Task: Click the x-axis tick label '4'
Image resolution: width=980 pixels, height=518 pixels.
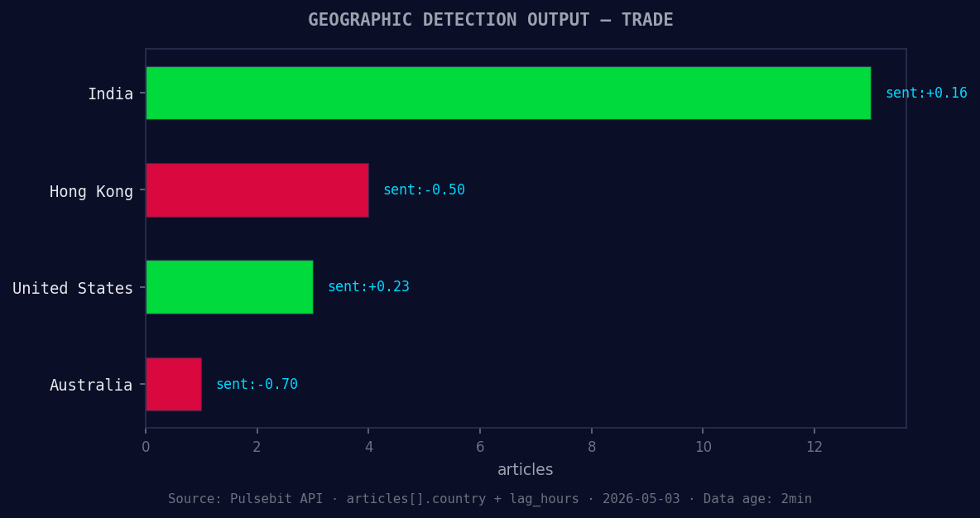Action: (x=369, y=447)
